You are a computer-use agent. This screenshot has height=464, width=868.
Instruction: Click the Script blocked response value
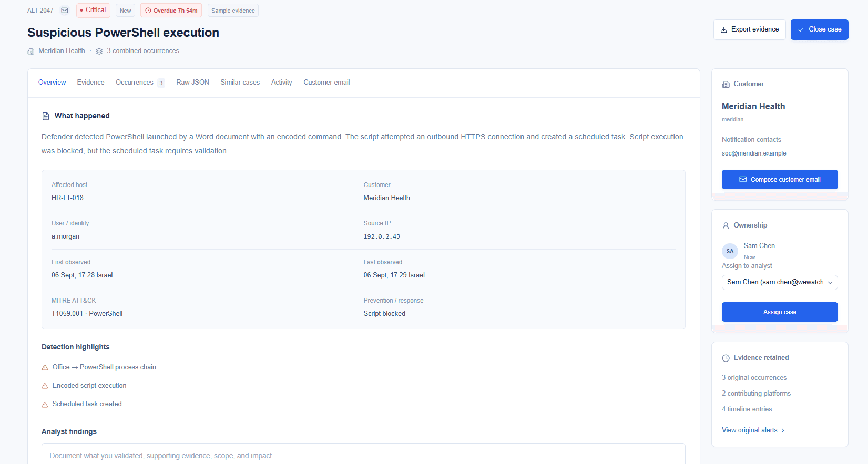pyautogui.click(x=384, y=314)
